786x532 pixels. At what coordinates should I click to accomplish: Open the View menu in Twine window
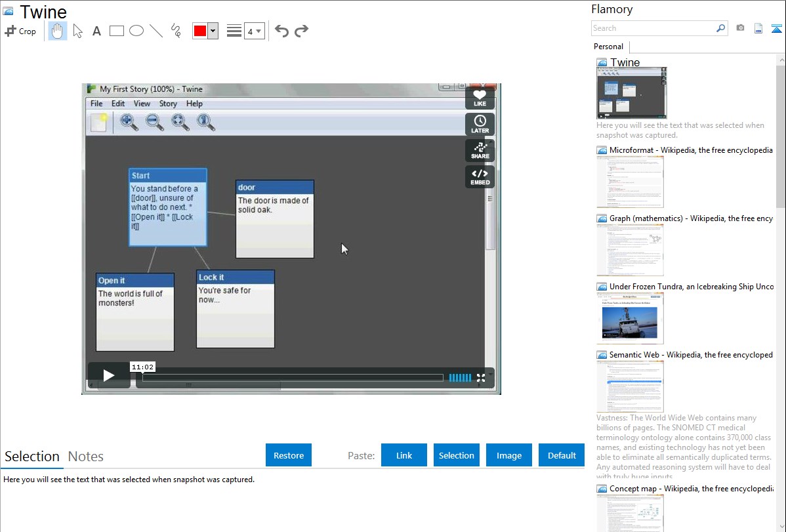[x=142, y=104]
